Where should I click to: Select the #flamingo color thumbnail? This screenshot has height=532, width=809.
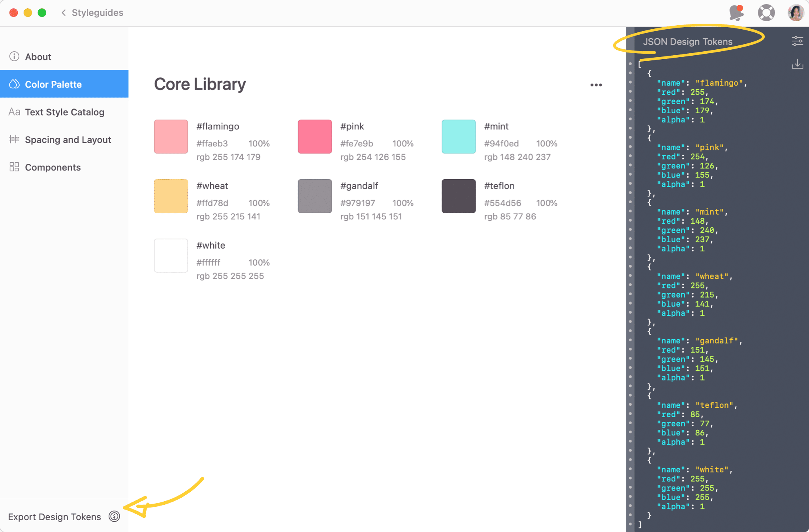pos(171,137)
